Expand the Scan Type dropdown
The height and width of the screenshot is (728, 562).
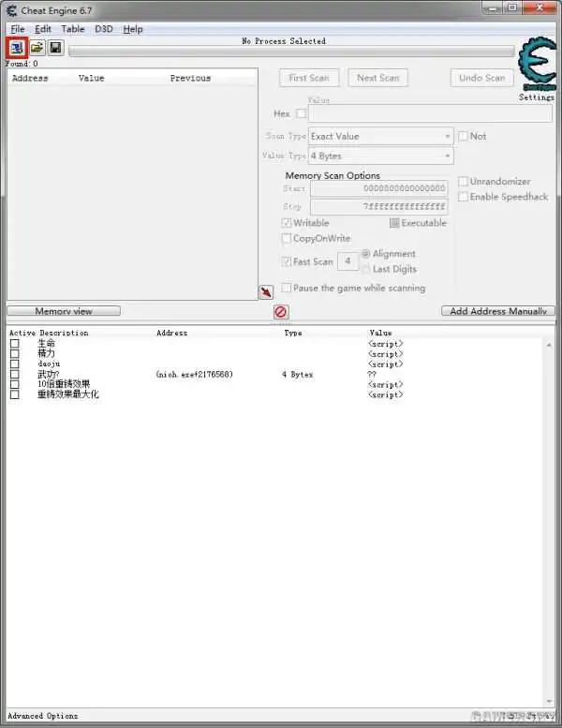(x=380, y=137)
